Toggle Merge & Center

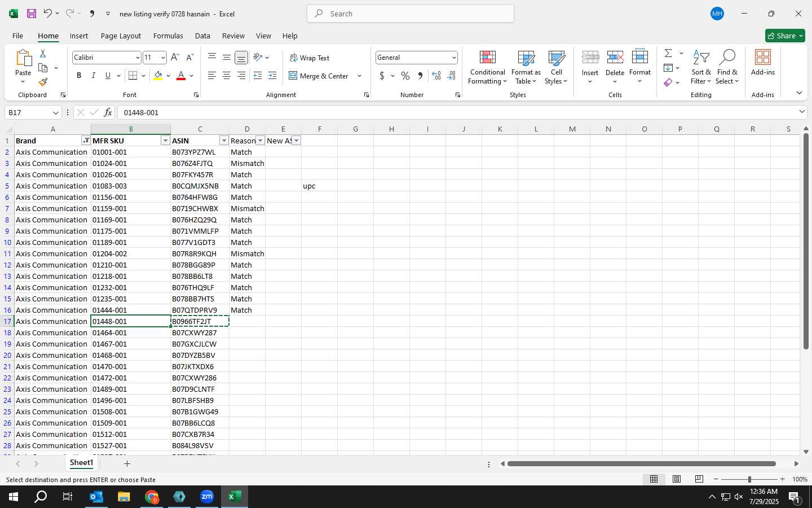tap(319, 76)
